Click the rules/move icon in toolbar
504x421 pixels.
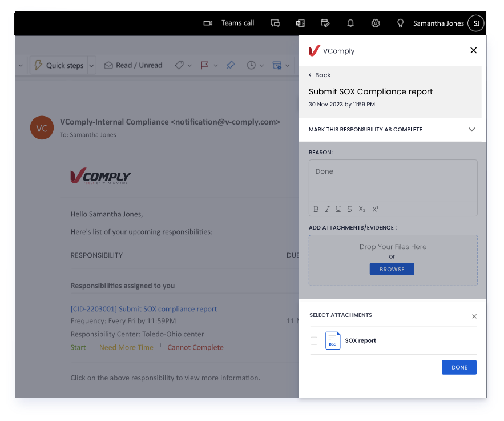(277, 65)
